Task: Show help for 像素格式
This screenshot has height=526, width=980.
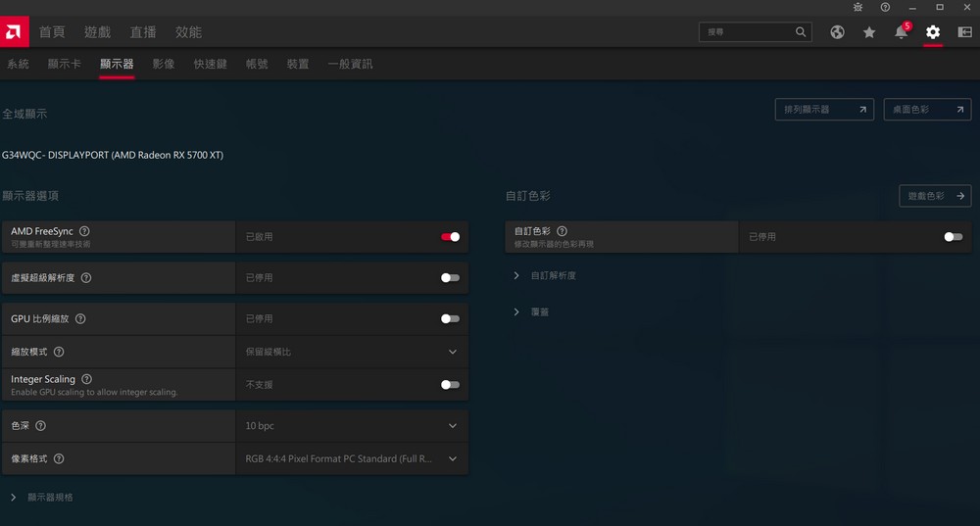Action: click(59, 458)
